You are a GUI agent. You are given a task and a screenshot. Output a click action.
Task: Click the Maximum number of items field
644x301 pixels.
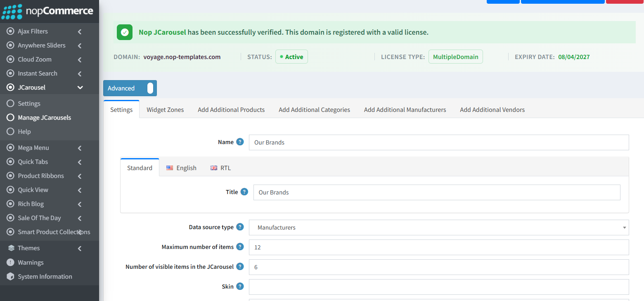439,247
